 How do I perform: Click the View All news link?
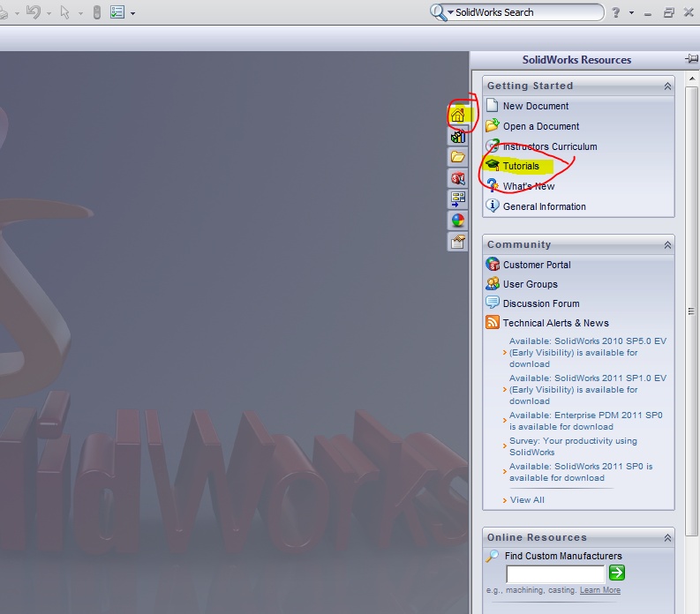527,500
